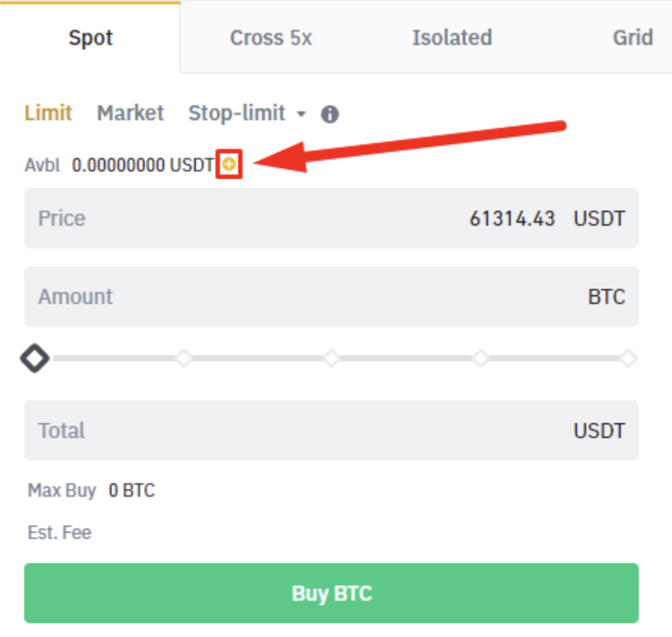Viewport: 672px width, 637px height.
Task: Expand the order type options chevron
Action: (301, 114)
